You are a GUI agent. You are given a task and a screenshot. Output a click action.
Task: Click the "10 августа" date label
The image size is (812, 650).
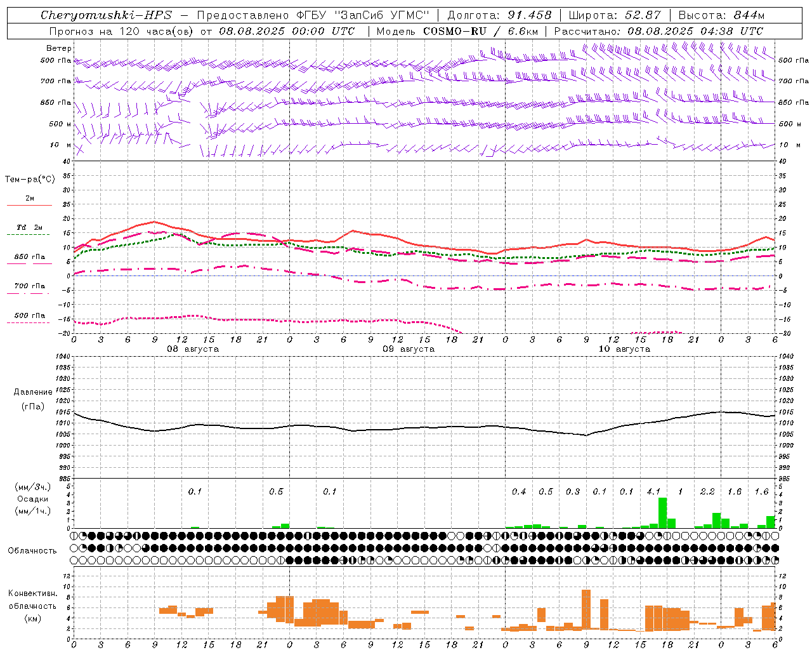pos(624,349)
